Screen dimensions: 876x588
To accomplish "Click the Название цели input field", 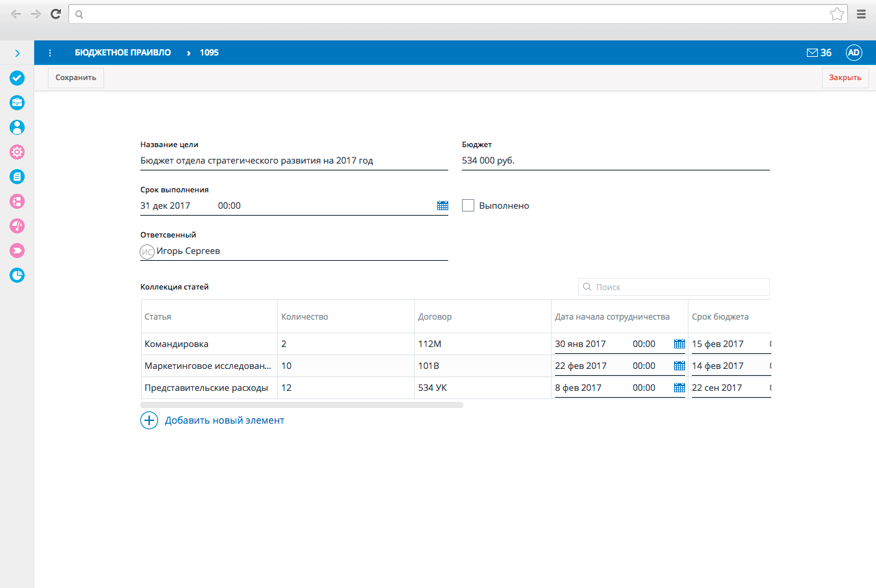I will pos(294,161).
